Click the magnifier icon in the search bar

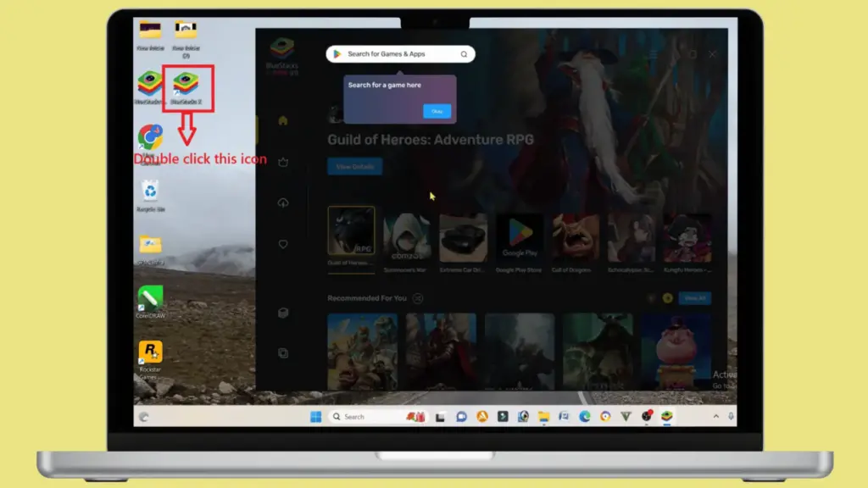[x=464, y=54]
